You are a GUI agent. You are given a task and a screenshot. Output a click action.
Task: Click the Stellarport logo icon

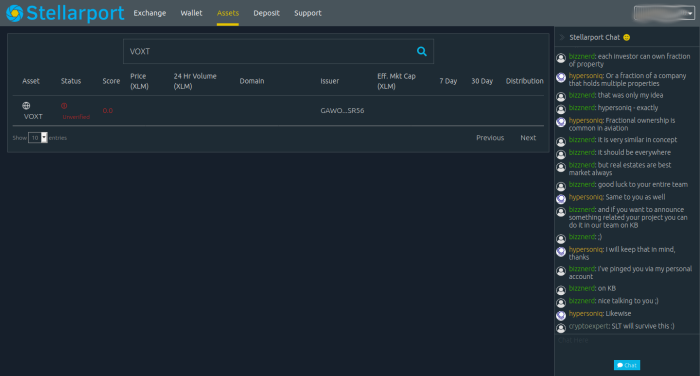14,13
